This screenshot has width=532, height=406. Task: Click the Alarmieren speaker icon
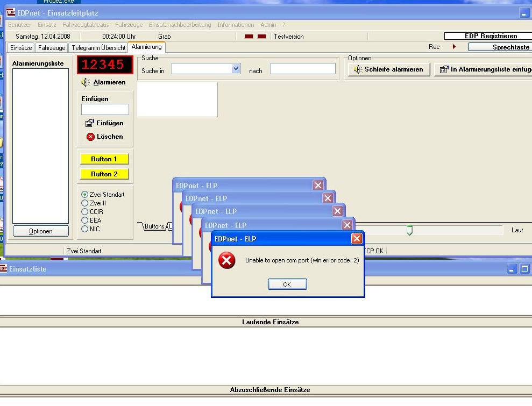pyautogui.click(x=85, y=82)
